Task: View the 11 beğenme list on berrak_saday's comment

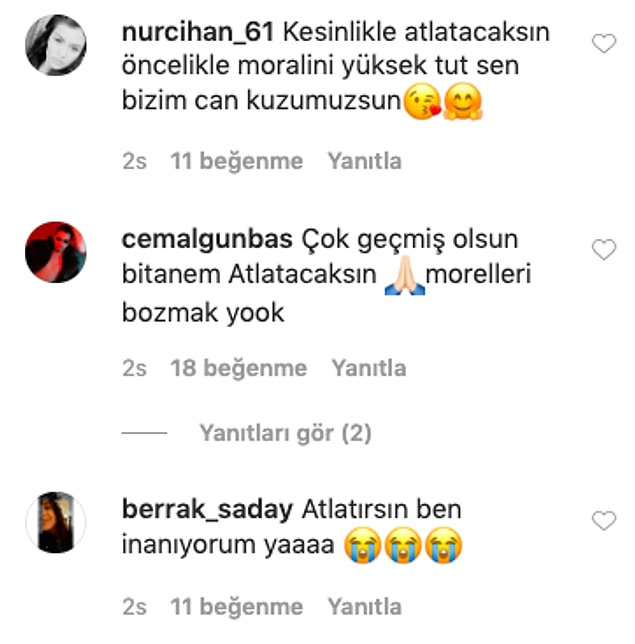Action: point(237,607)
